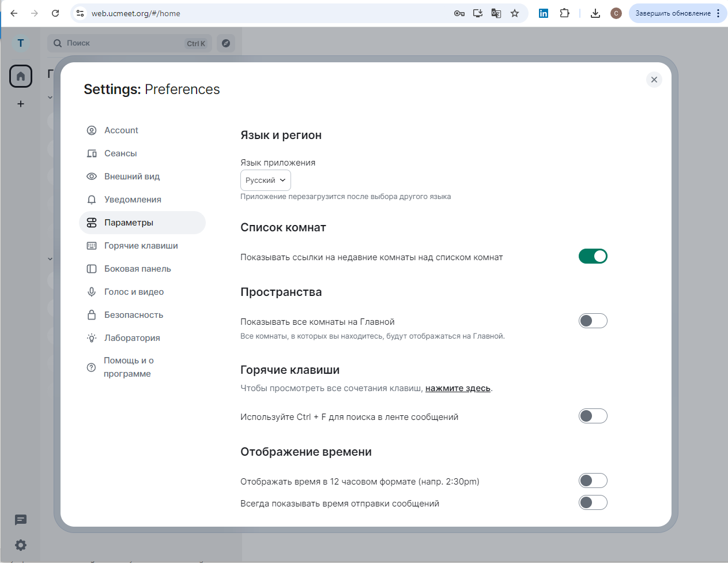Switch to the Account settings tab
This screenshot has height=563, width=728.
[121, 130]
